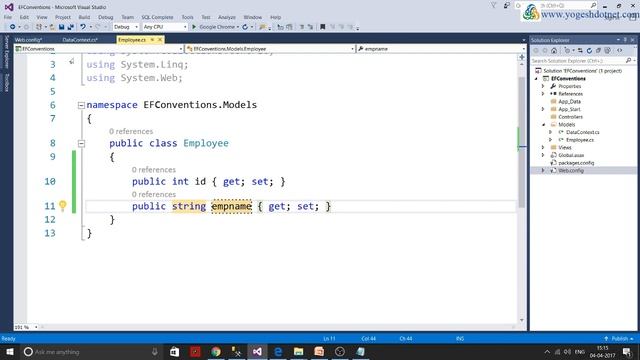Click the Home icon in Solution Explorer

(x=554, y=51)
